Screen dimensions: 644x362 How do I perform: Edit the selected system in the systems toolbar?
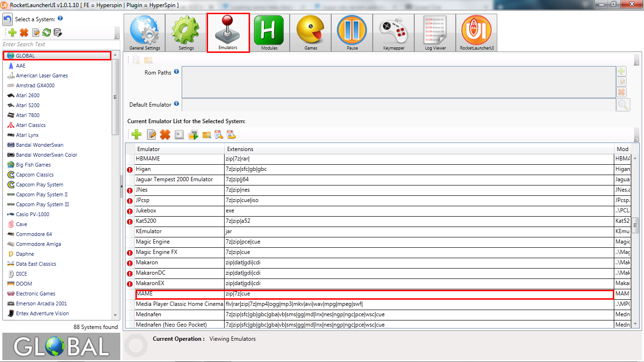(x=36, y=33)
